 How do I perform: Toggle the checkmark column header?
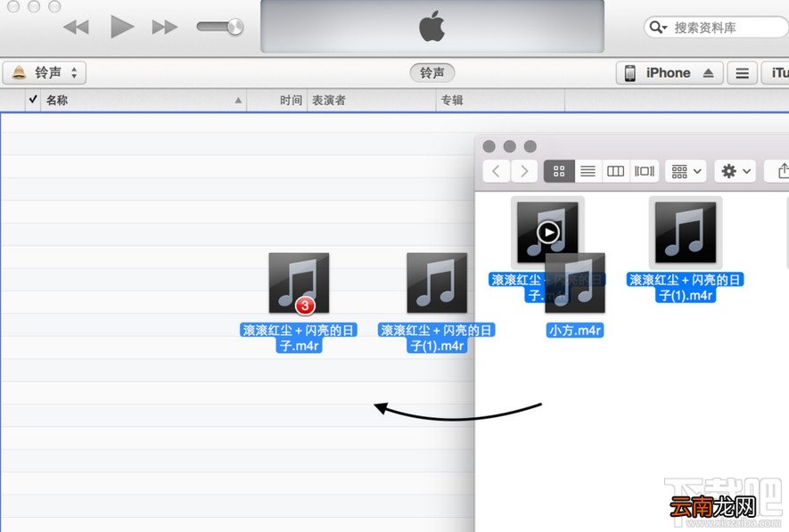(x=33, y=100)
